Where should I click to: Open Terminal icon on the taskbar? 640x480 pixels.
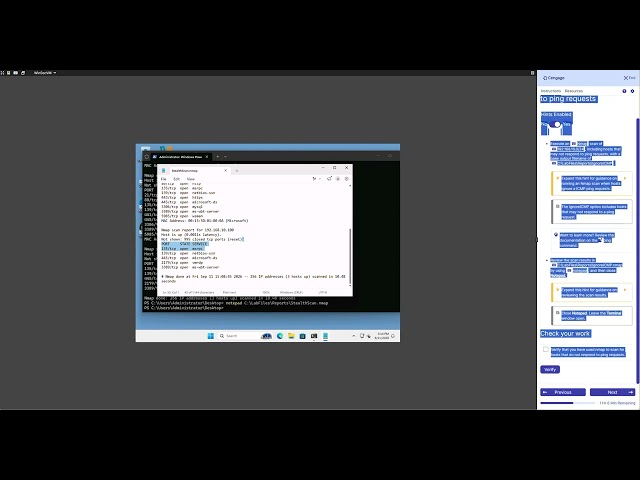[x=314, y=336]
